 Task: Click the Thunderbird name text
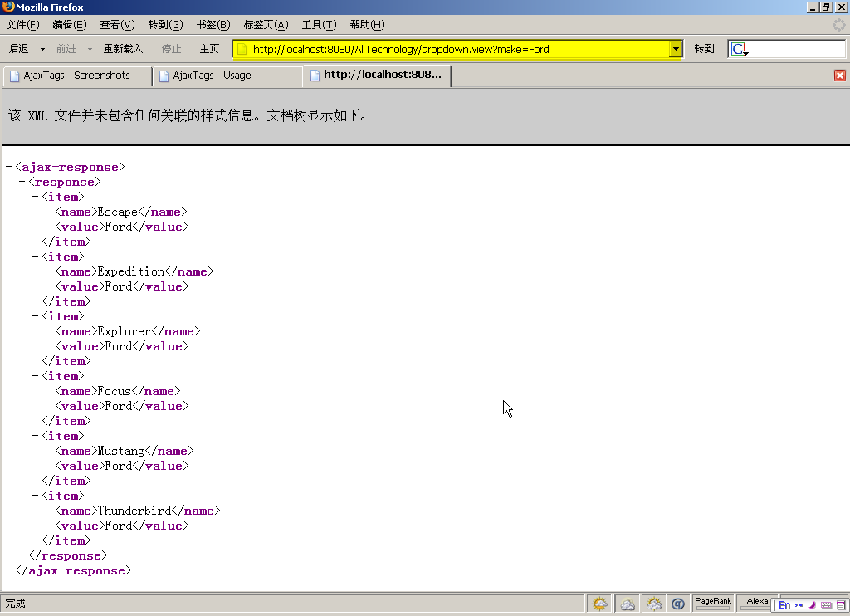(134, 511)
